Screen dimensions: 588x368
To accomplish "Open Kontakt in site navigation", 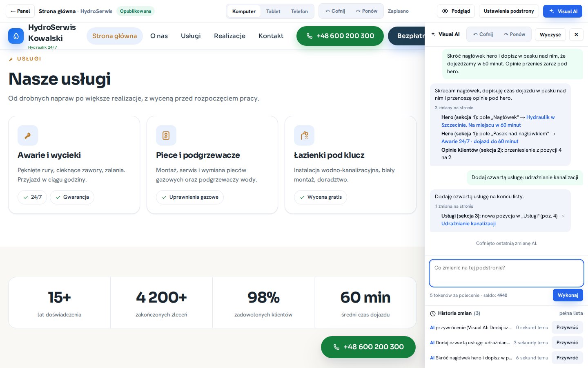I will (271, 36).
